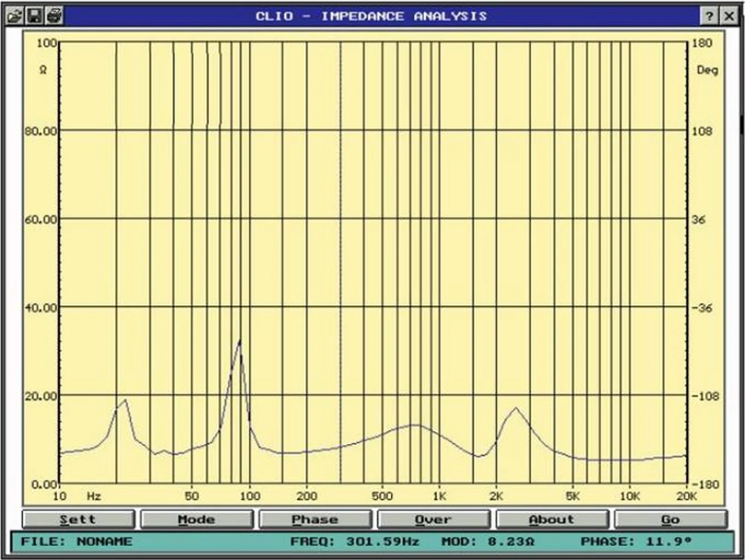Click the -108 degree axis label

[705, 396]
